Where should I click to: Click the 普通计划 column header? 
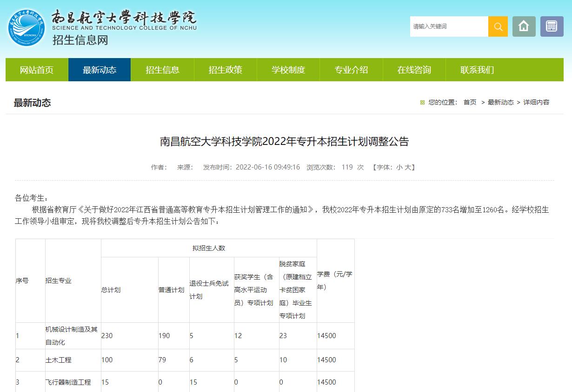pyautogui.click(x=173, y=290)
